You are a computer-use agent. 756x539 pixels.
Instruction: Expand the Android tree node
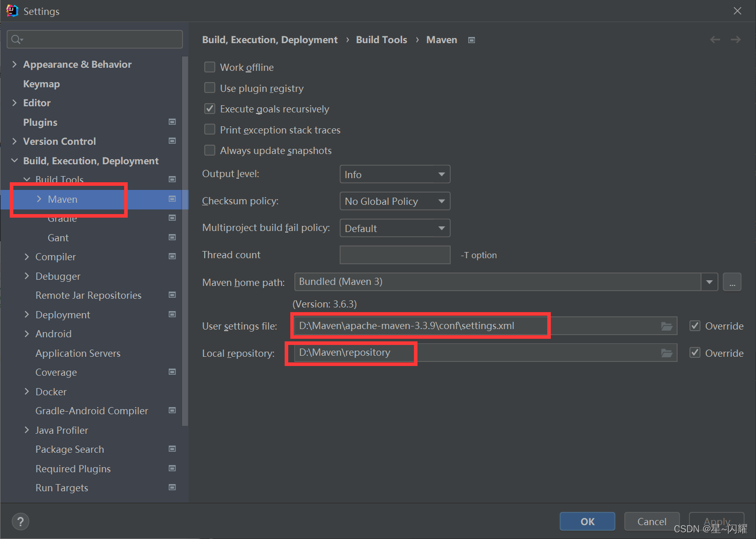pos(27,334)
